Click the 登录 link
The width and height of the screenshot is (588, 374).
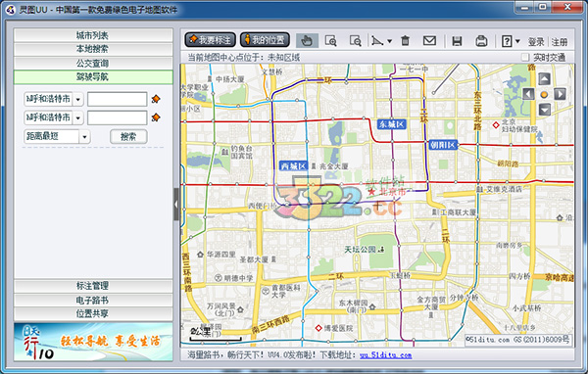point(536,41)
